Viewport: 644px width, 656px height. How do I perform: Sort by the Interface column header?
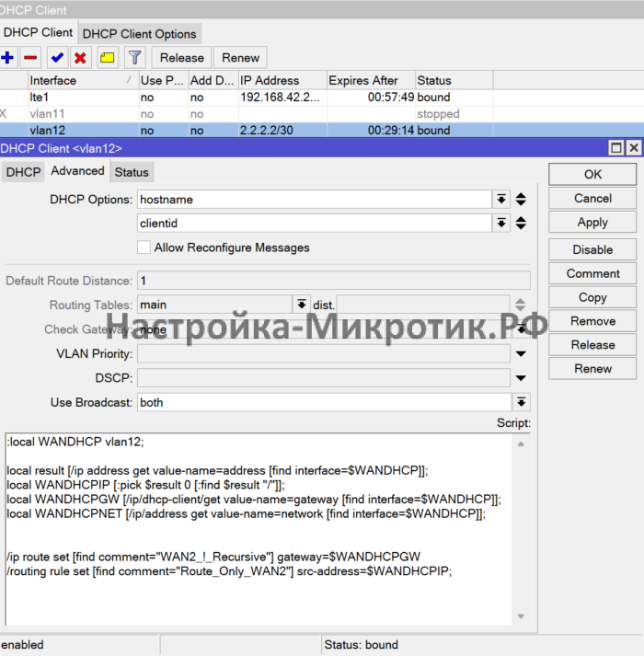click(83, 80)
